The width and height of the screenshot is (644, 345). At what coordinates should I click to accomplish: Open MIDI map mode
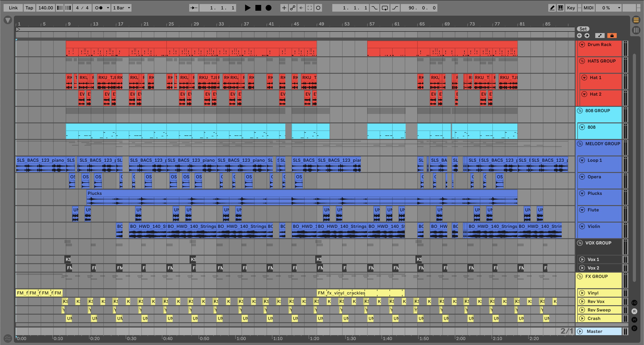click(x=588, y=8)
